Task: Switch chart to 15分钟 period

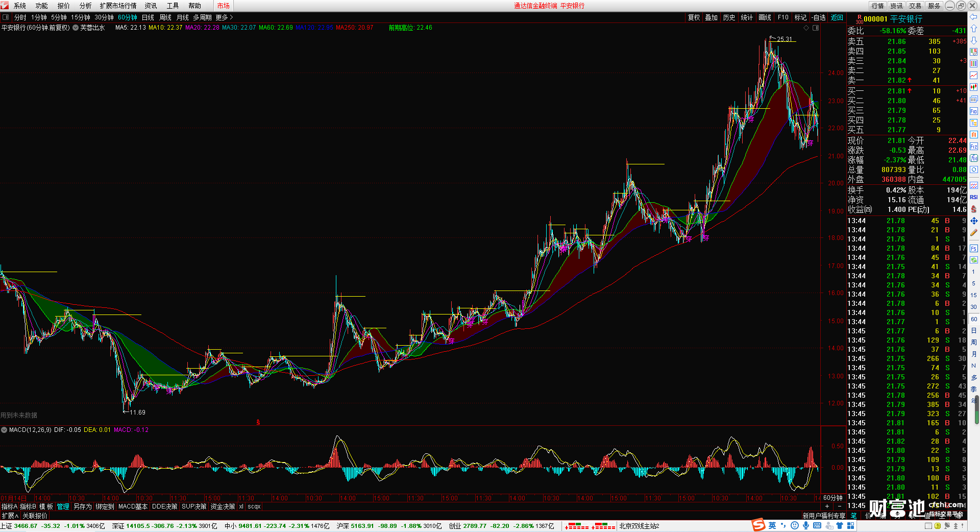Action: pyautogui.click(x=81, y=17)
